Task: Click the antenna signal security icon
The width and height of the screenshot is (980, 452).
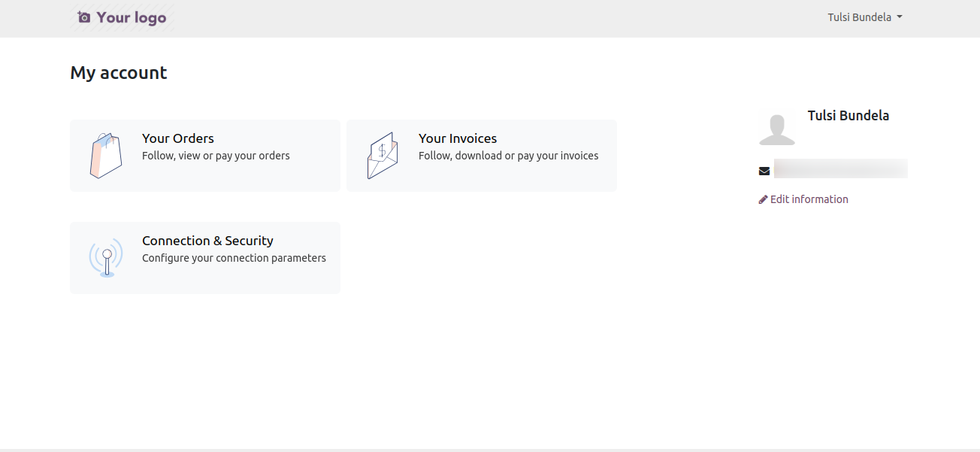Action: click(106, 258)
